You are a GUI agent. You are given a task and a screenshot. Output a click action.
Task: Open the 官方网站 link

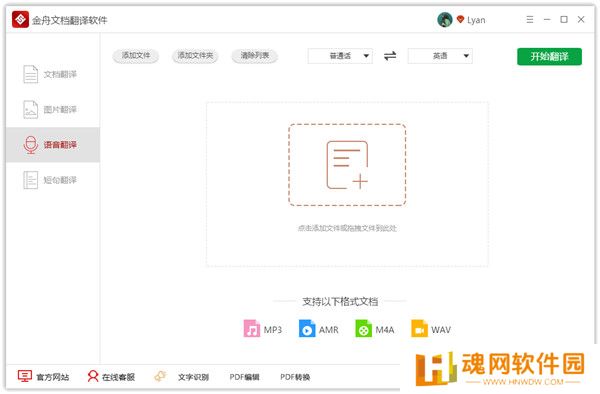52,377
